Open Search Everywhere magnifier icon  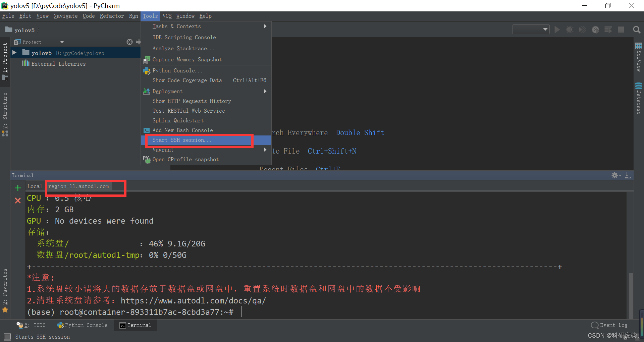coord(637,30)
